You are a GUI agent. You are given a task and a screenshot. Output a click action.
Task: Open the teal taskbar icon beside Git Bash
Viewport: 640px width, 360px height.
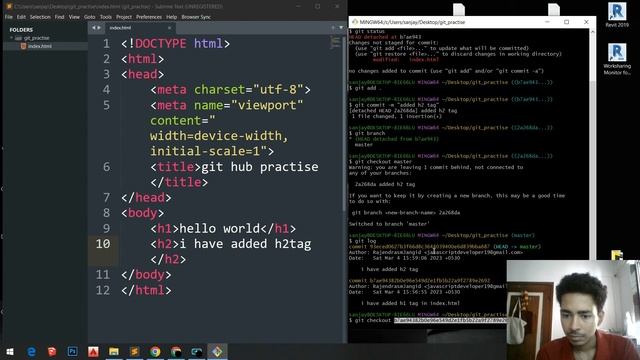197,351
